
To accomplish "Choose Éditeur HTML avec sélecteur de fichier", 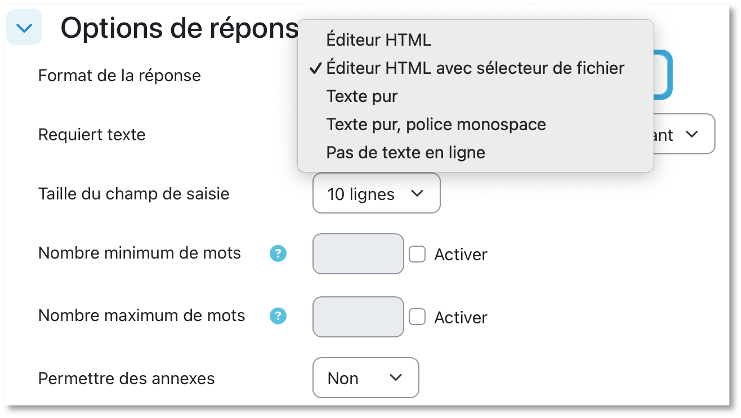I will click(475, 68).
